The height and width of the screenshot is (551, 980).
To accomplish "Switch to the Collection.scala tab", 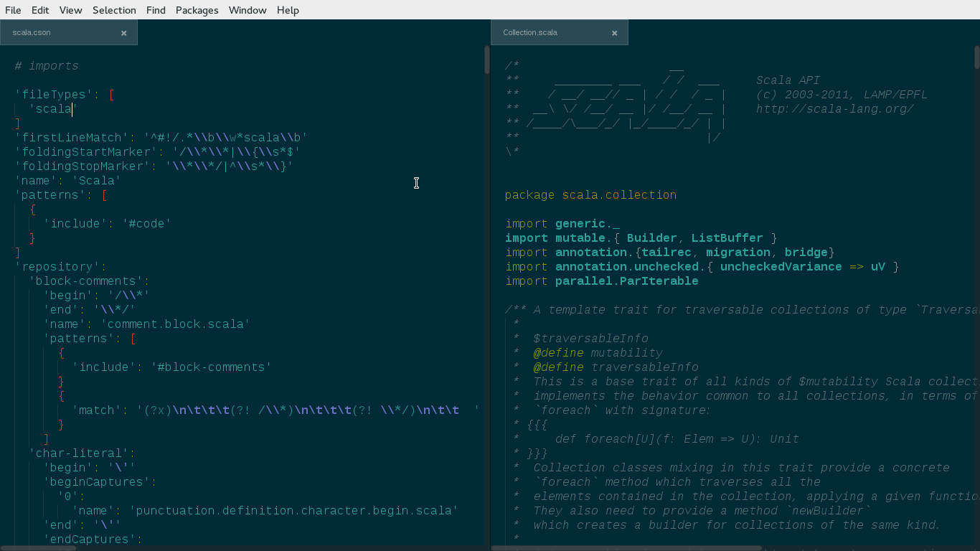I will (x=559, y=32).
